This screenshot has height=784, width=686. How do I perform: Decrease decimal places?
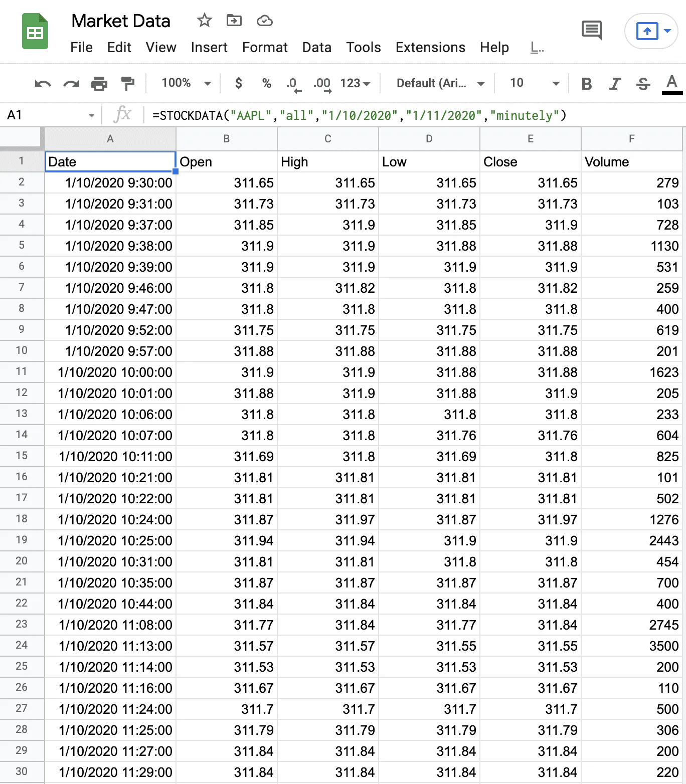[294, 84]
